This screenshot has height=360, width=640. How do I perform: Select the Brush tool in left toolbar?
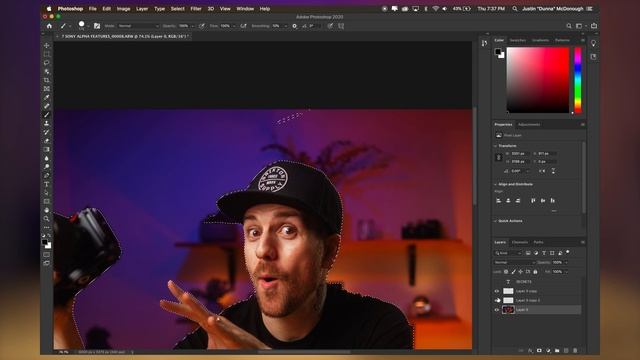coord(47,115)
